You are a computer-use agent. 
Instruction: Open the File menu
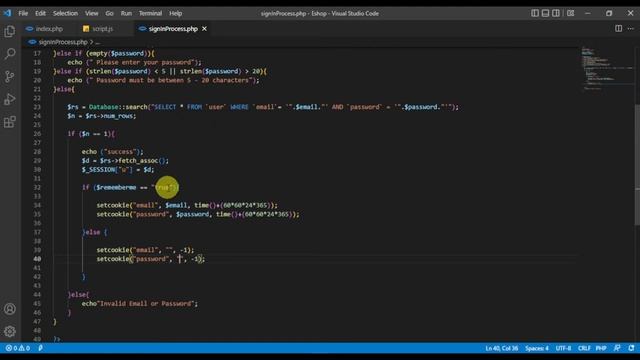(23, 13)
